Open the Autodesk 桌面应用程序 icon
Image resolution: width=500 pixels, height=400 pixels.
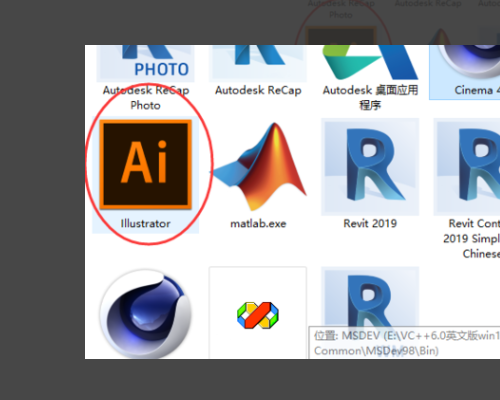370,63
